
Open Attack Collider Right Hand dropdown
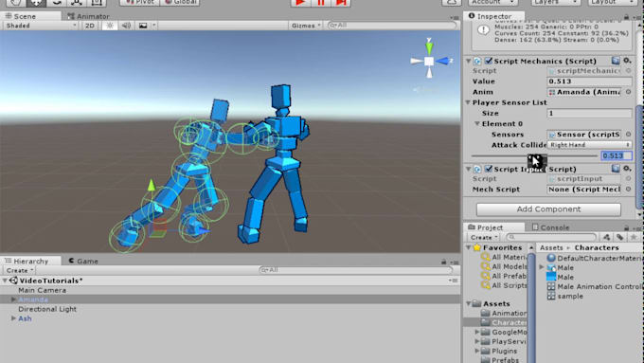(589, 145)
